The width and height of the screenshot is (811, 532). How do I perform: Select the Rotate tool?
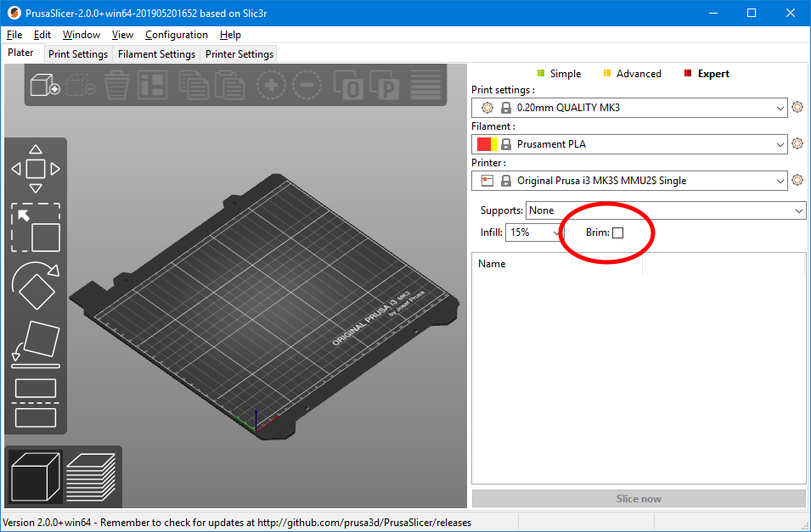click(x=36, y=286)
